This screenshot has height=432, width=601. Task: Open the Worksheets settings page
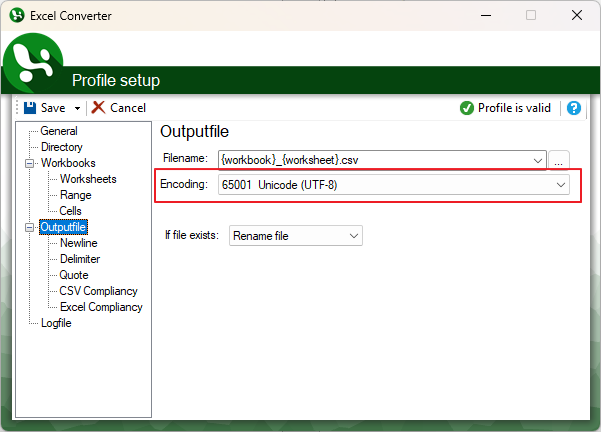pos(88,179)
